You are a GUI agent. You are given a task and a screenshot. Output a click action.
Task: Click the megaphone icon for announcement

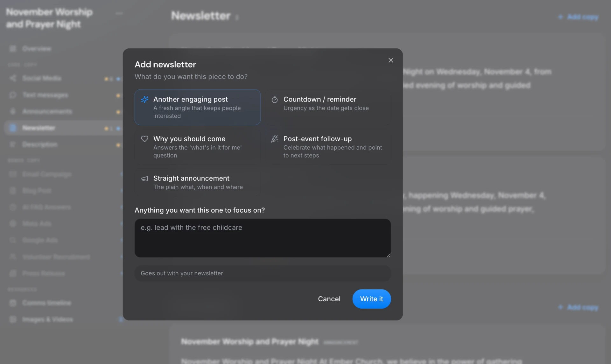coord(144,178)
